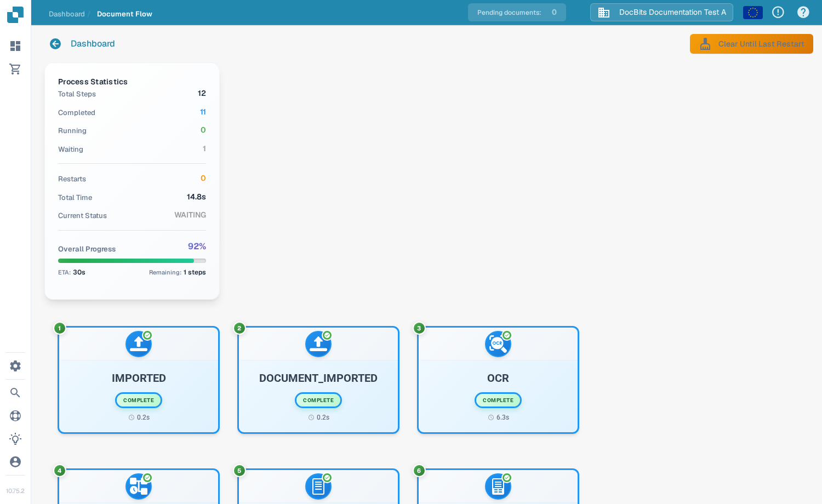
Task: Click the 92% overall progress value
Action: [197, 247]
